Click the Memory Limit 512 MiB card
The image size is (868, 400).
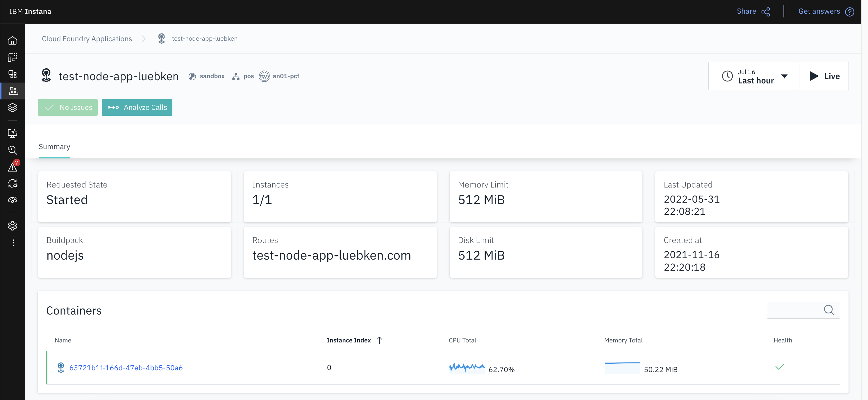click(x=546, y=197)
